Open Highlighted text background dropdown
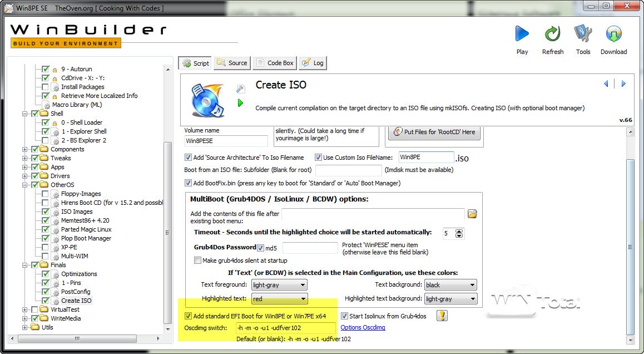 click(450, 299)
